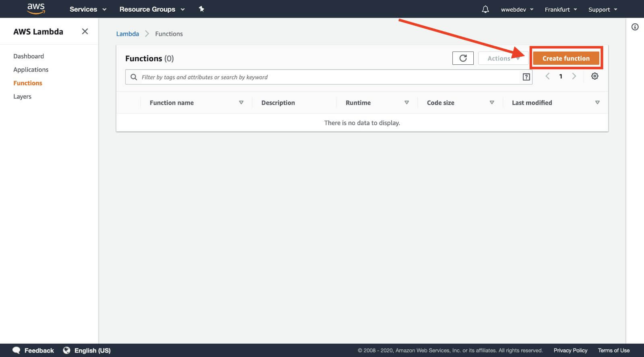Open the info panel icon
Image resolution: width=644 pixels, height=357 pixels.
tap(635, 27)
